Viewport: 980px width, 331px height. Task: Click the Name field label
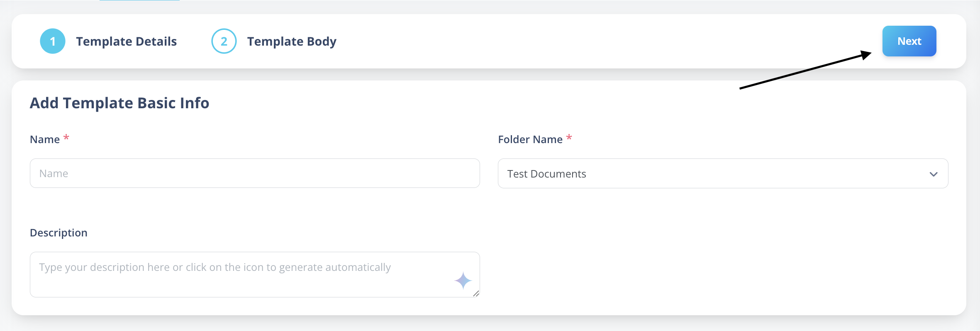[x=45, y=139]
